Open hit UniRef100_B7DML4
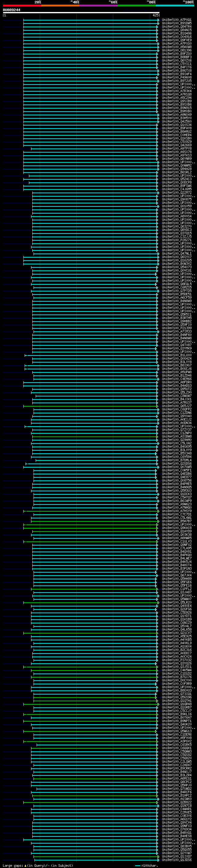This screenshot has height=868, width=197. point(176,460)
